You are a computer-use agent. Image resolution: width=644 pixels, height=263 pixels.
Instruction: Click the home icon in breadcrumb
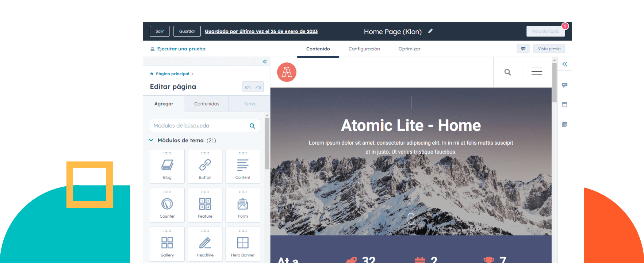pyautogui.click(x=152, y=74)
